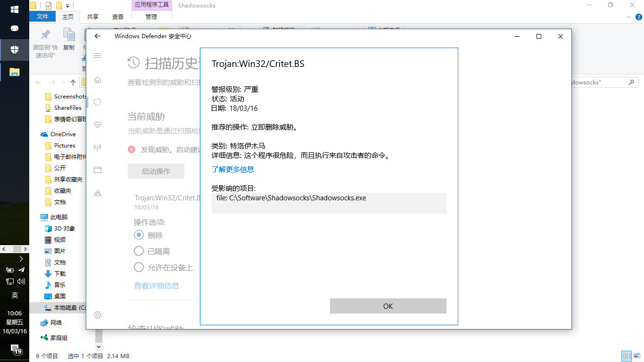
Task: Click the 启动操作 button
Action: pos(156,171)
